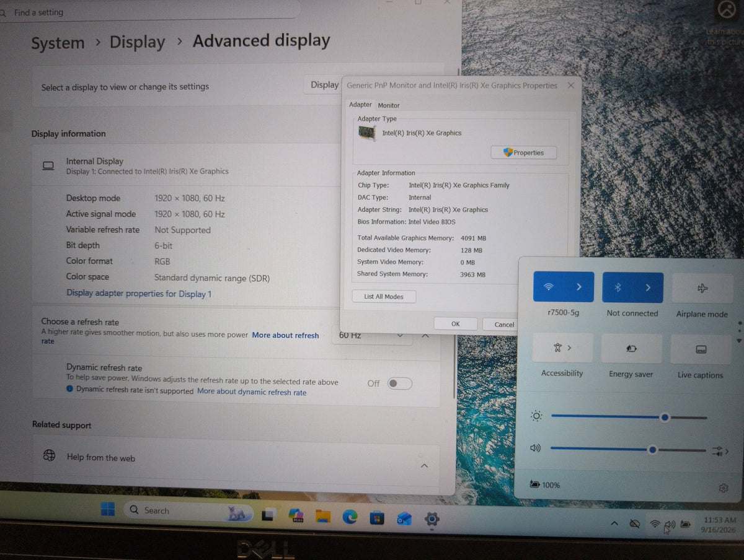Click the Settings gear on the taskbar
744x560 pixels.
(x=432, y=518)
